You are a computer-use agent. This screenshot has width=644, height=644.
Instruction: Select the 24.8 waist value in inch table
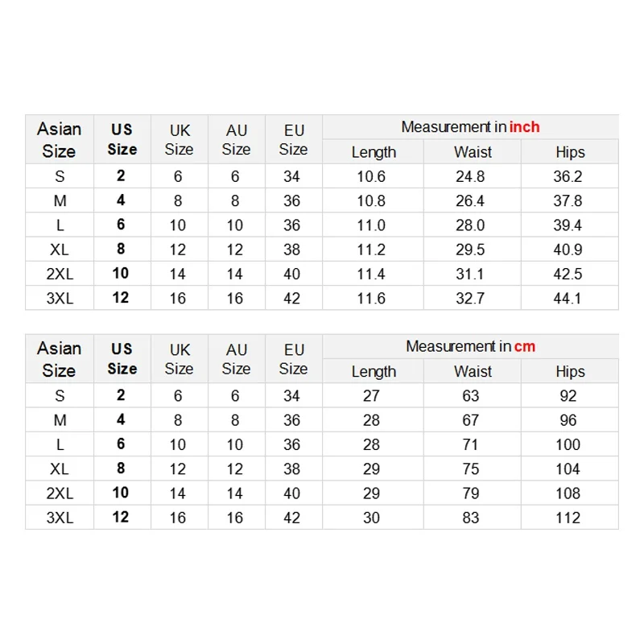pyautogui.click(x=470, y=176)
